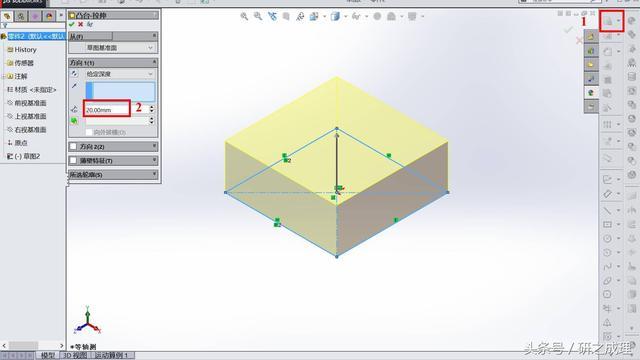640x360 pixels.
Task: Open the 给定深度 end condition dropdown
Action: point(119,74)
